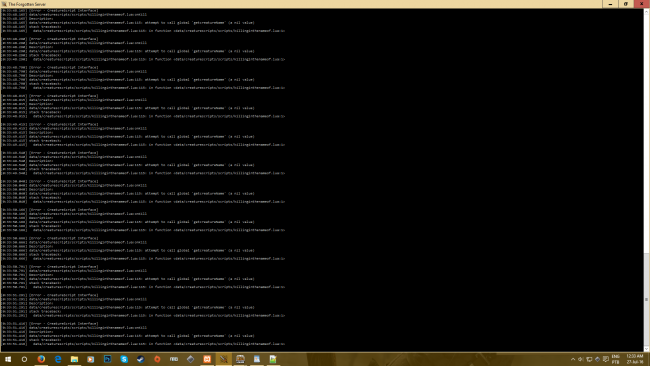Viewport: 650px width, 366px height.
Task: Open the media player taskbar icon
Action: tap(91, 359)
